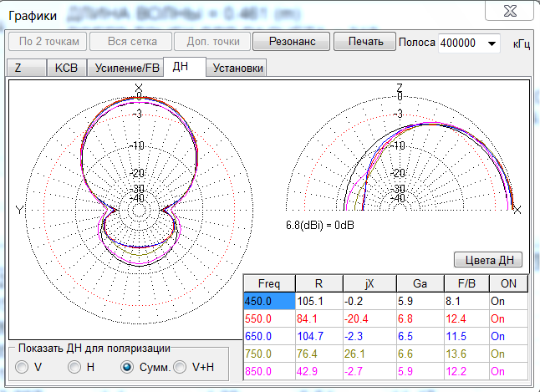Click the Резонанс button
This screenshot has height=392, width=540.
(291, 42)
